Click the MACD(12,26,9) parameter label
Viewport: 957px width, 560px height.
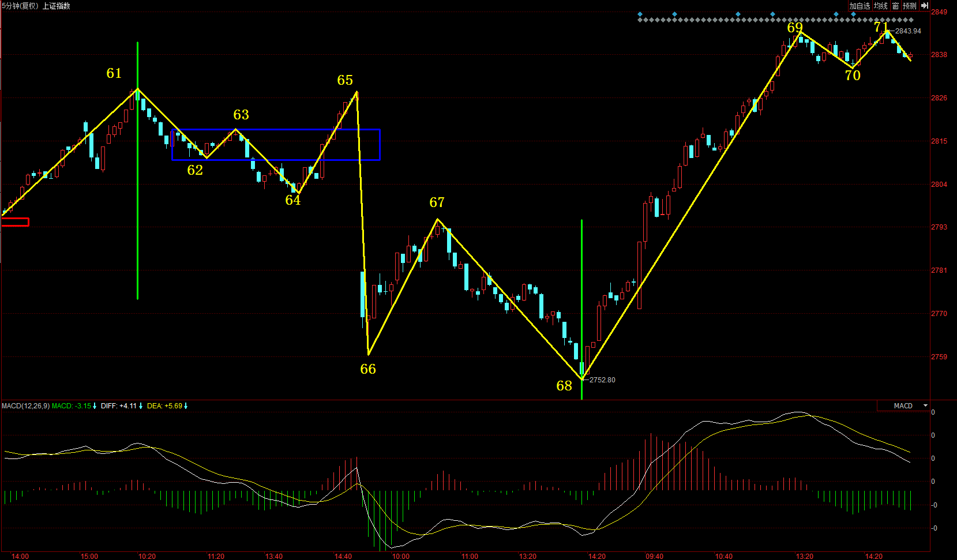click(x=25, y=406)
